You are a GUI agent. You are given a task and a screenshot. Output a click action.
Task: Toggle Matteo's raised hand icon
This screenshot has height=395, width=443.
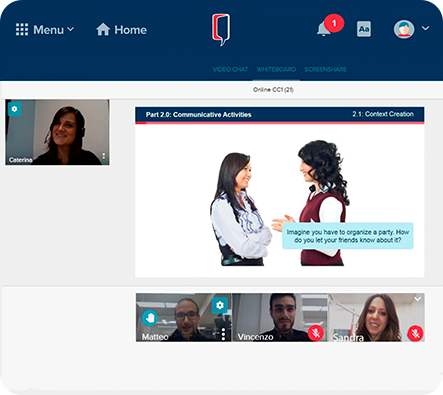click(x=150, y=318)
